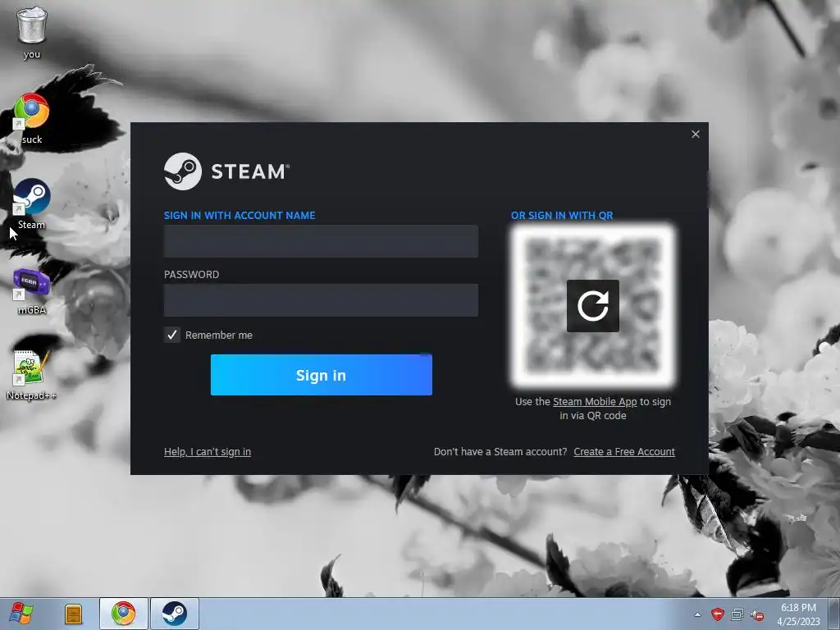Image resolution: width=840 pixels, height=630 pixels.
Task: Open the Create a Free Account link
Action: click(x=624, y=452)
